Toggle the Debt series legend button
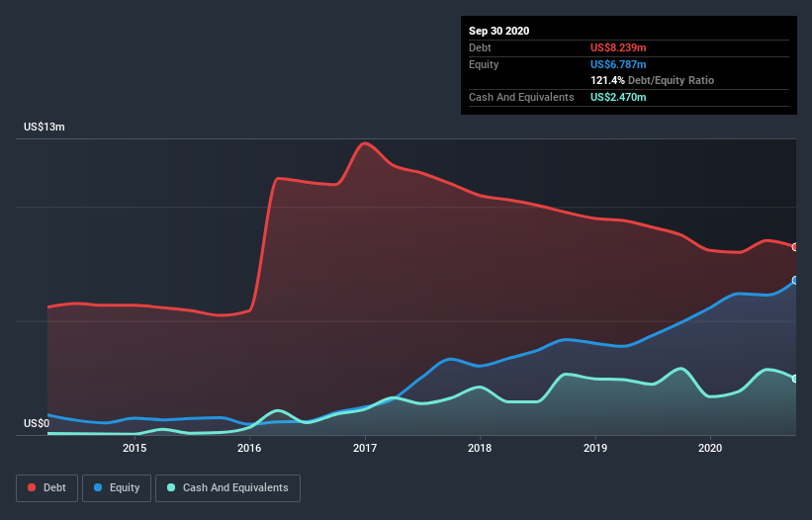Screen dimensions: 812x520 click(x=46, y=488)
